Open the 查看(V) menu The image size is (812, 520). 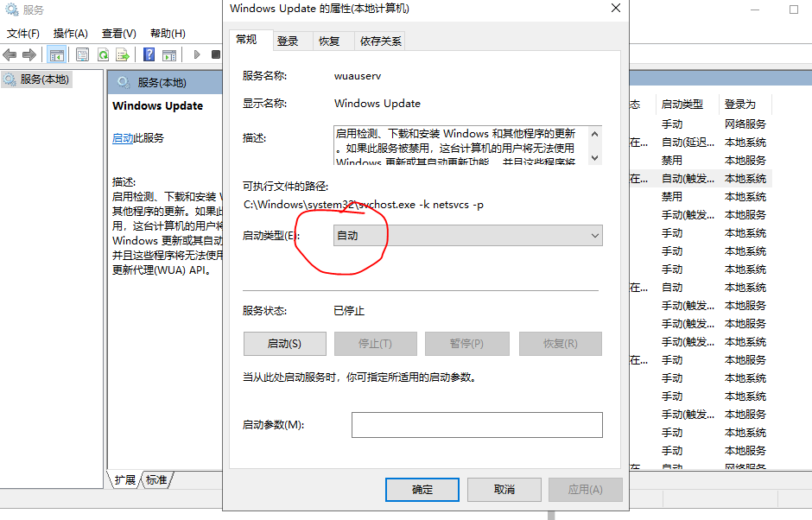(118, 34)
